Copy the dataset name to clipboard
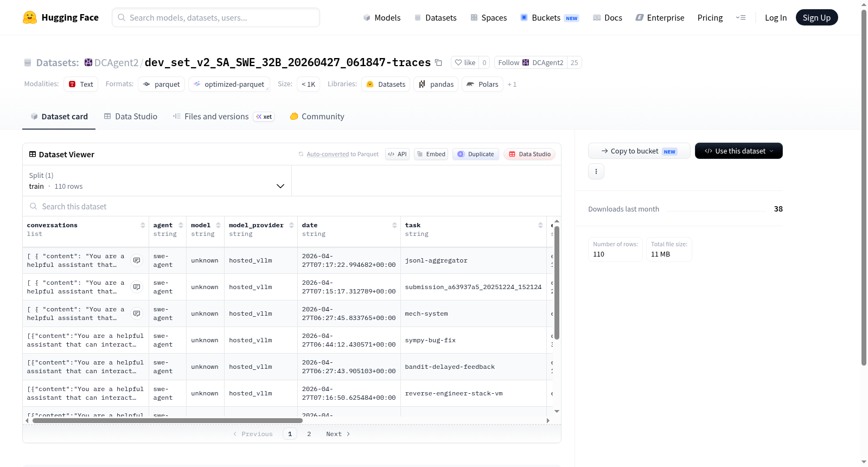This screenshot has width=868, height=467. coord(438,63)
